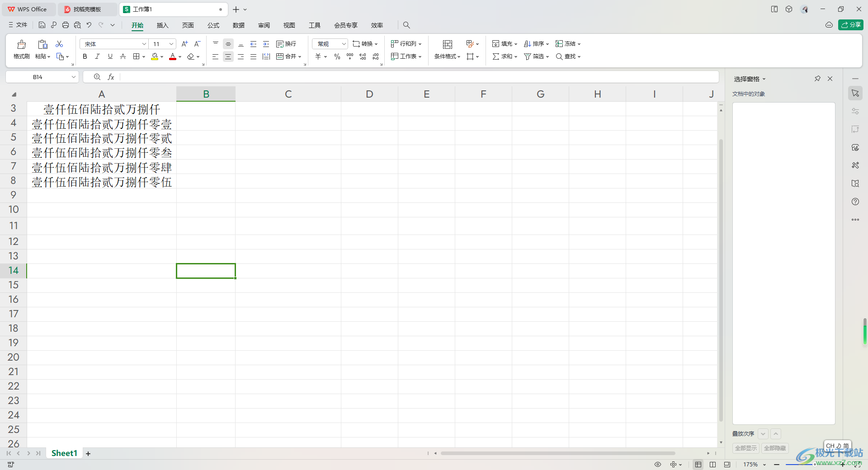Add a new sheet with plus button

[x=88, y=454]
